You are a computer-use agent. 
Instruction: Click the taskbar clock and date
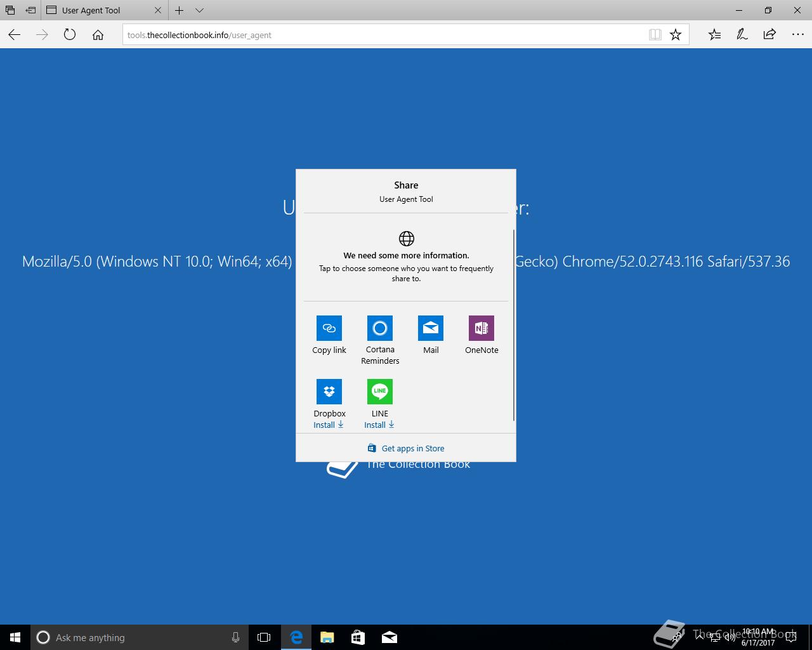[x=758, y=637]
